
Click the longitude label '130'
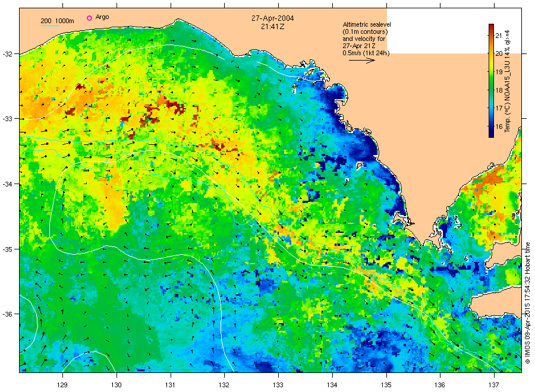[117, 385]
